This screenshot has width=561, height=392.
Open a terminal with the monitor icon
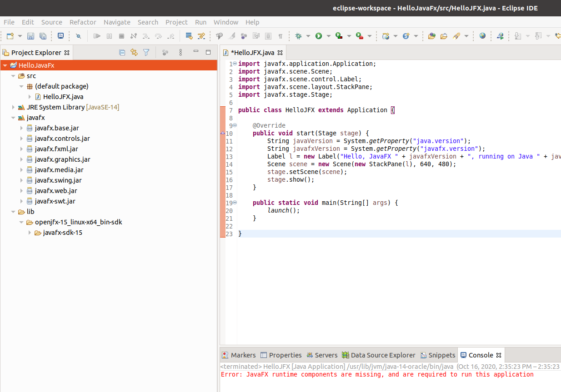(x=60, y=36)
